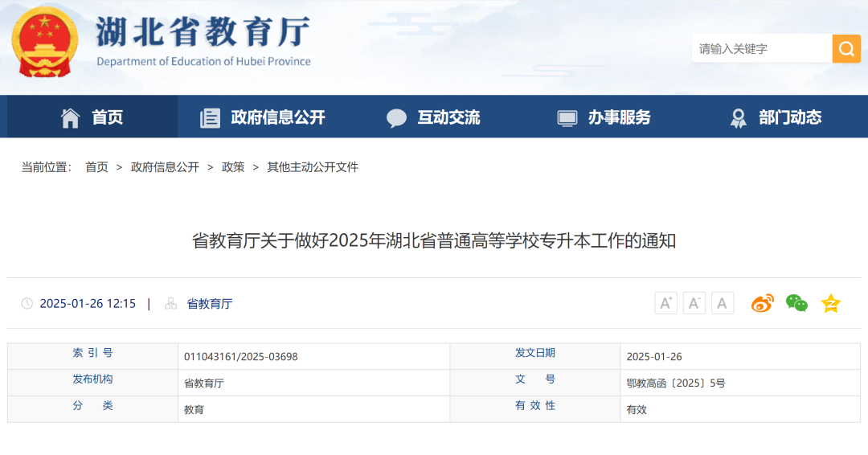The image size is (868, 455).
Task: Reset font size with plain A button
Action: [x=723, y=303]
